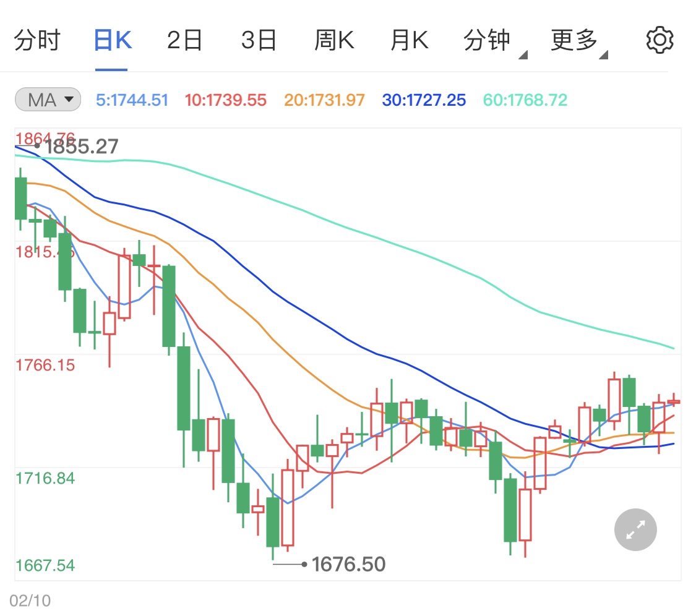Click the MA20 value 20:1731.97

pos(324,100)
